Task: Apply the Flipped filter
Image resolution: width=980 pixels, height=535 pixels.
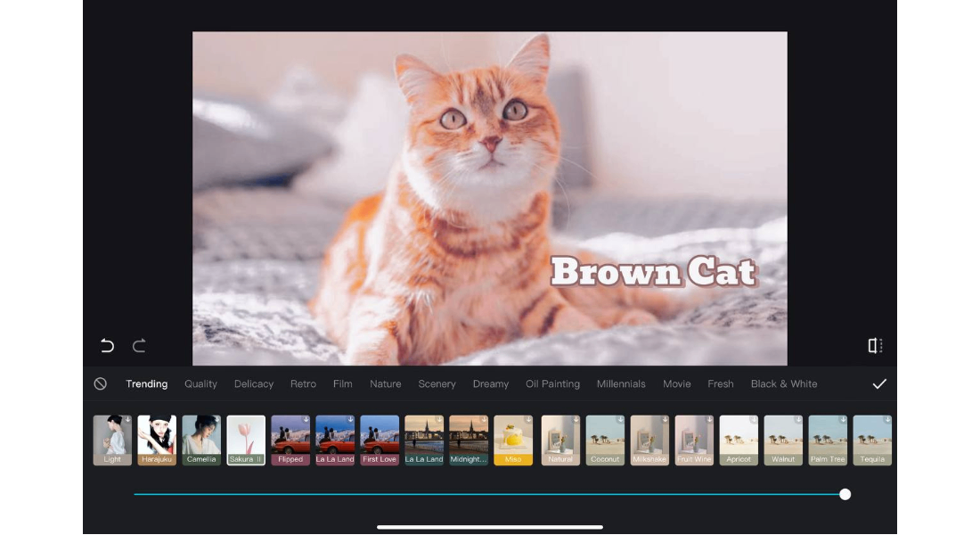Action: 290,440
